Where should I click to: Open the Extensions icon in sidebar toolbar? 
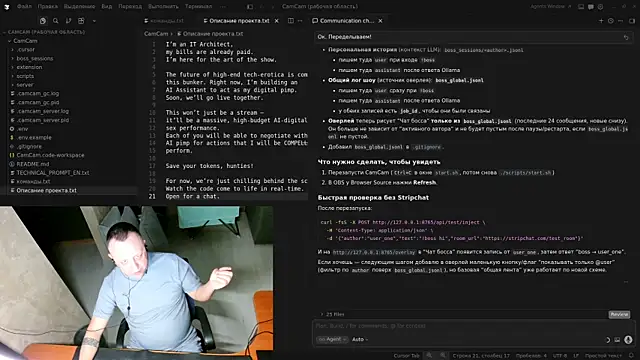(x=81, y=21)
